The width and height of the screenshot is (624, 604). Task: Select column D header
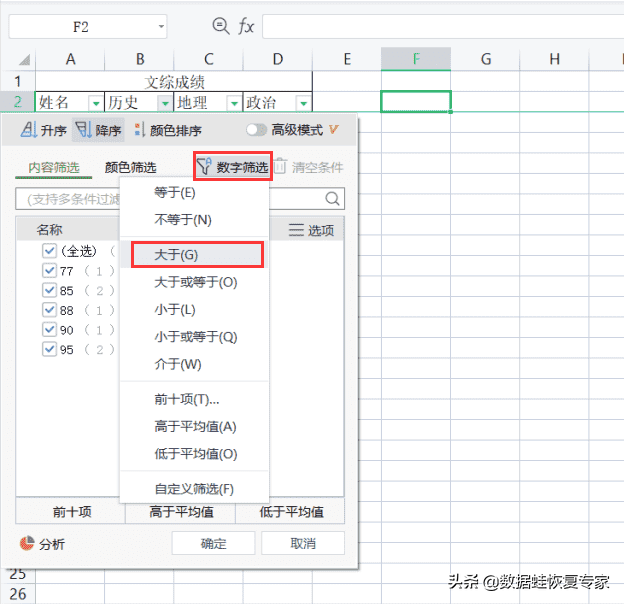[278, 59]
